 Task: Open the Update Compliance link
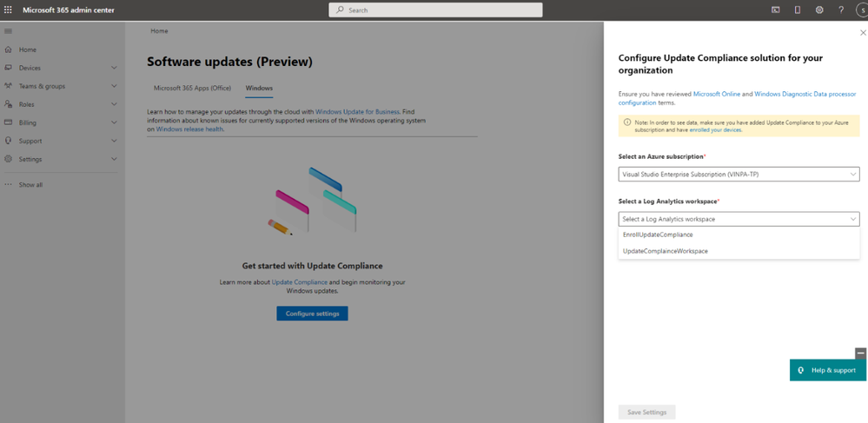300,281
